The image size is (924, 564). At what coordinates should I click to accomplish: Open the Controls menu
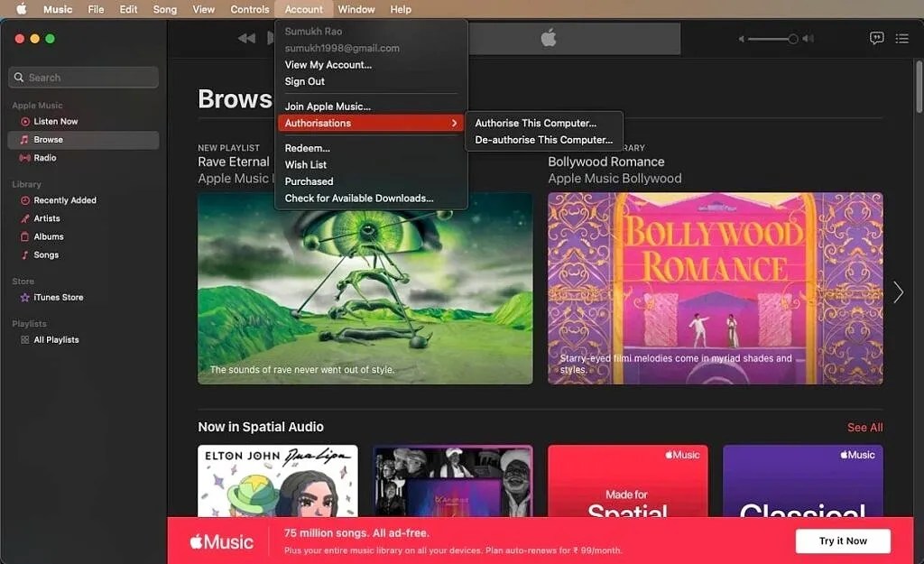point(250,9)
